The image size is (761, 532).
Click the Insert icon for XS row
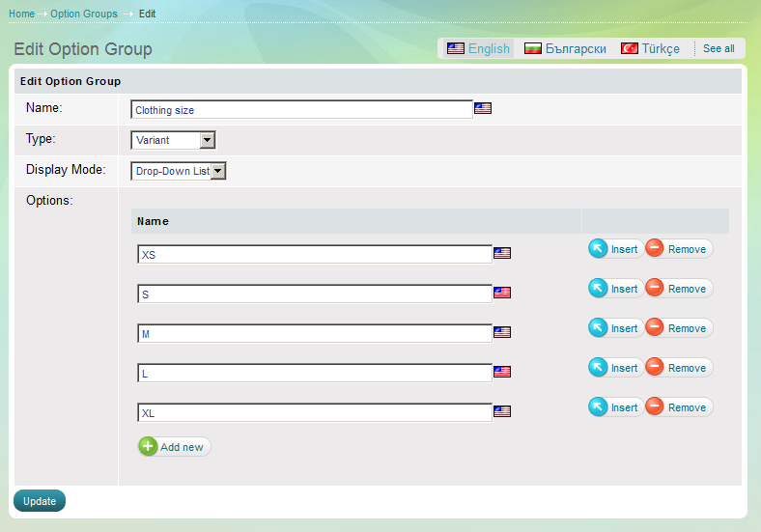coord(599,249)
